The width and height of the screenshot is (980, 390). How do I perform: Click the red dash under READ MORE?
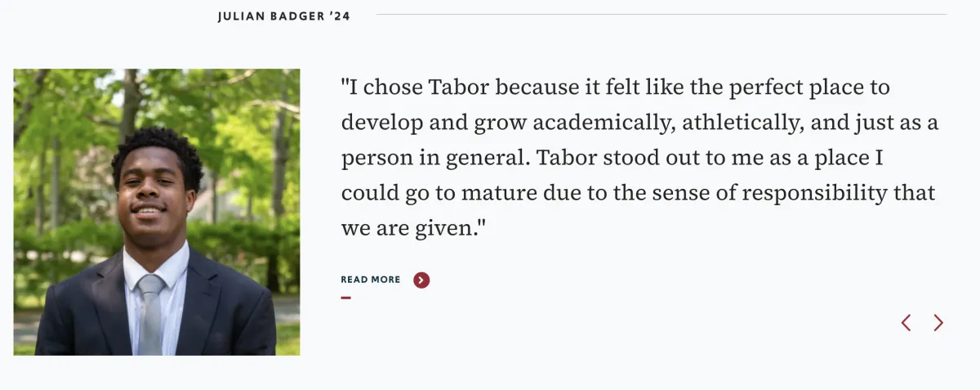(x=346, y=298)
